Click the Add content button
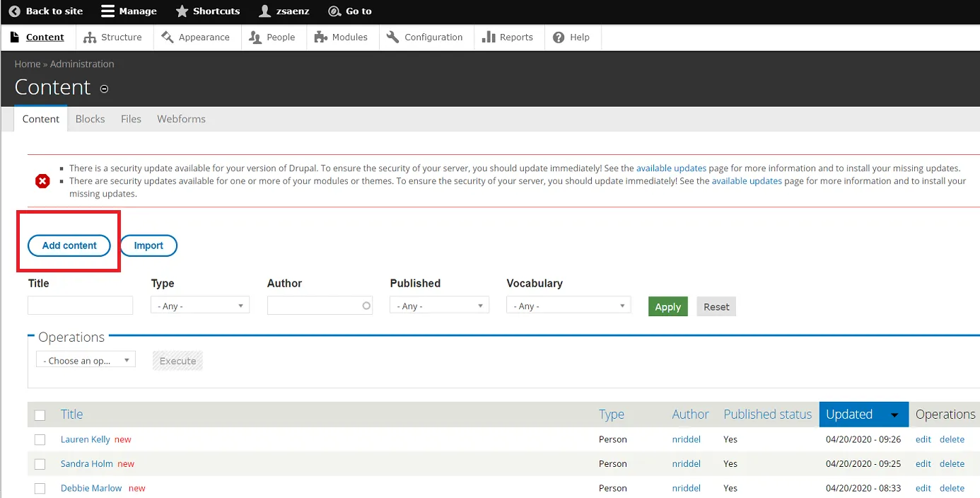Image resolution: width=980 pixels, height=498 pixels. 69,245
